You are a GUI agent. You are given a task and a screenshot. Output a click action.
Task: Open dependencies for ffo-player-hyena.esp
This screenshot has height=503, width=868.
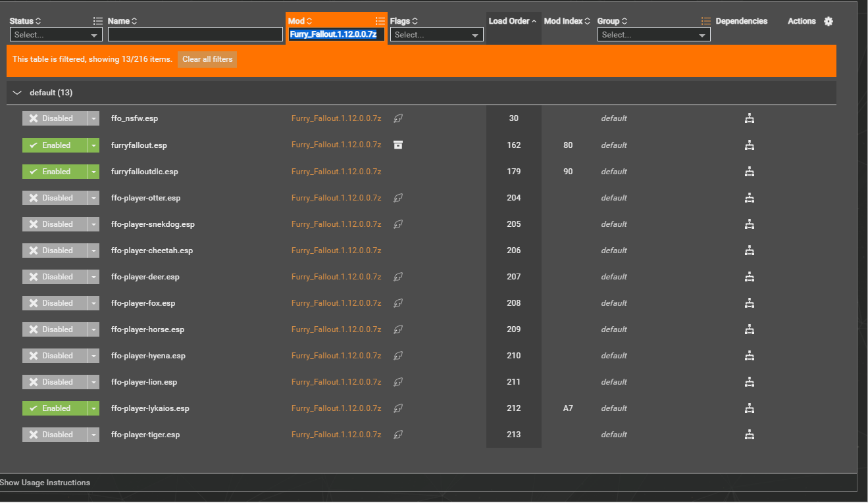coord(749,356)
